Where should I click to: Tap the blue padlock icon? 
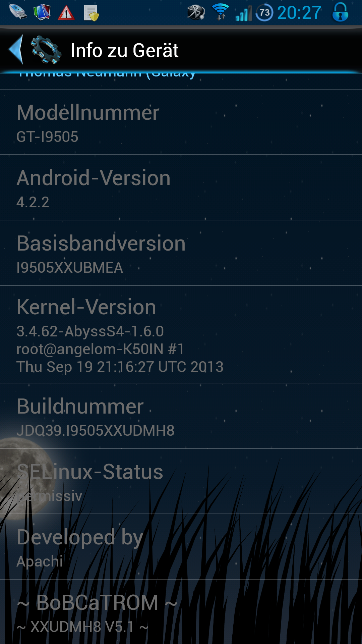[340, 12]
